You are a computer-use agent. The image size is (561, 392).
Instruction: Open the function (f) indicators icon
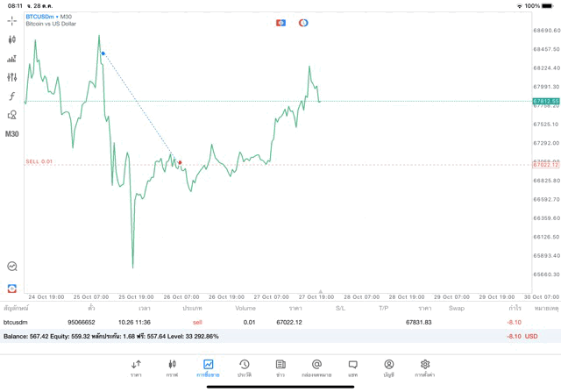pos(12,96)
